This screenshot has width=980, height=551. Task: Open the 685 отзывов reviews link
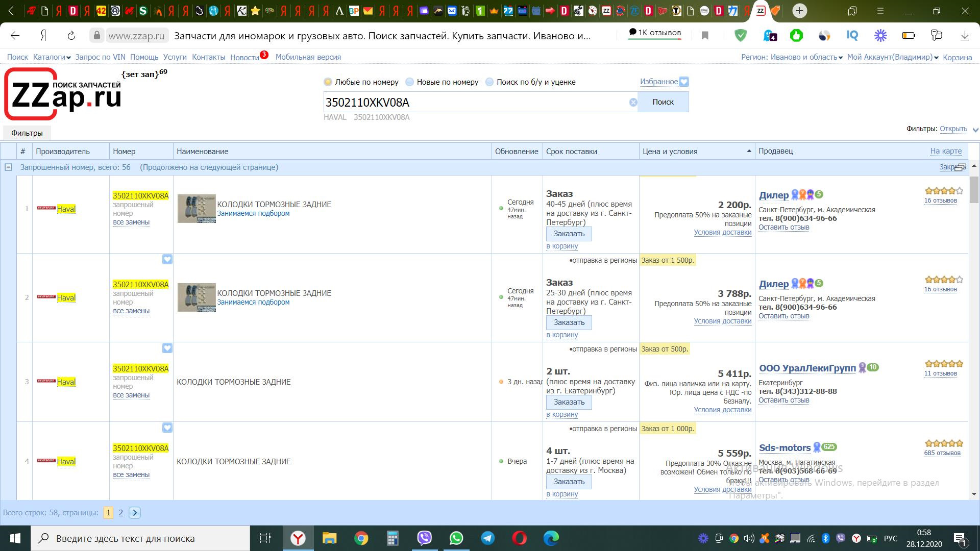pos(942,453)
